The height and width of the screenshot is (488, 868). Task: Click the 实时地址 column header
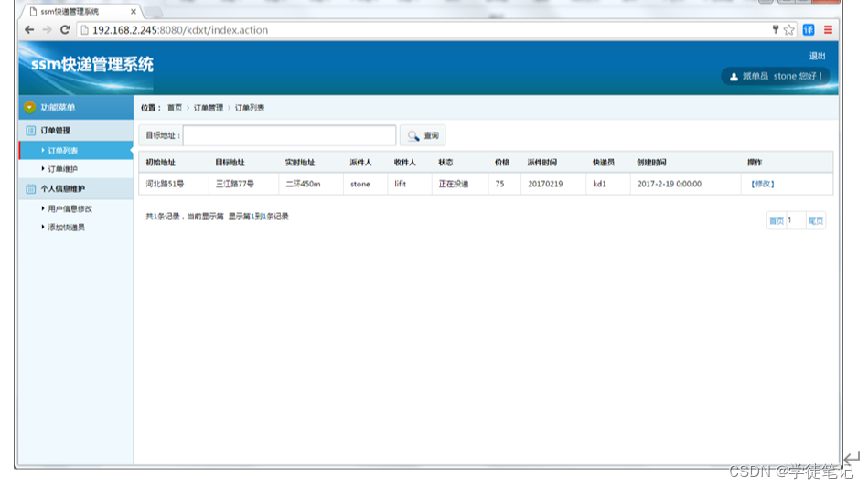point(299,162)
